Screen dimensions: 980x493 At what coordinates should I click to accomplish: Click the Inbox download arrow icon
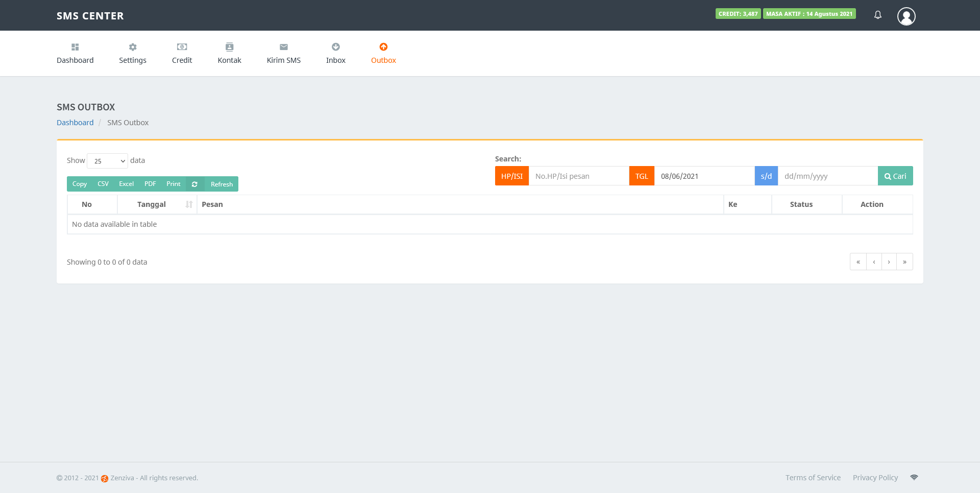[x=336, y=47]
